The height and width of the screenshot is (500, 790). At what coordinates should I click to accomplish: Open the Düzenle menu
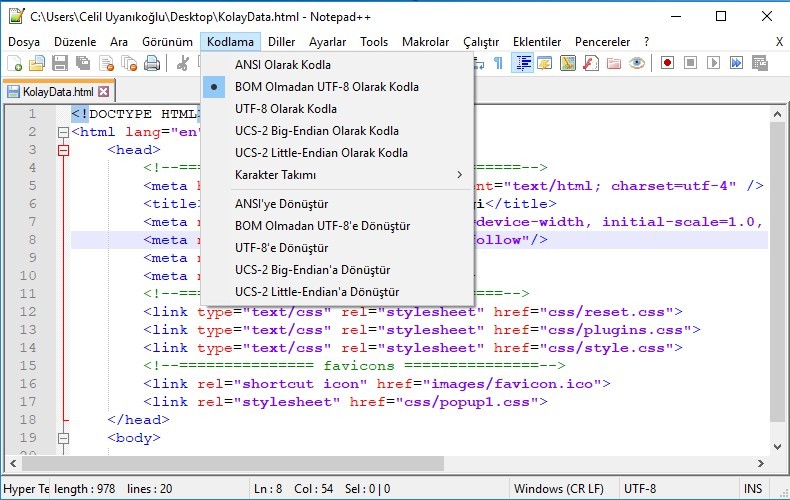[75, 42]
